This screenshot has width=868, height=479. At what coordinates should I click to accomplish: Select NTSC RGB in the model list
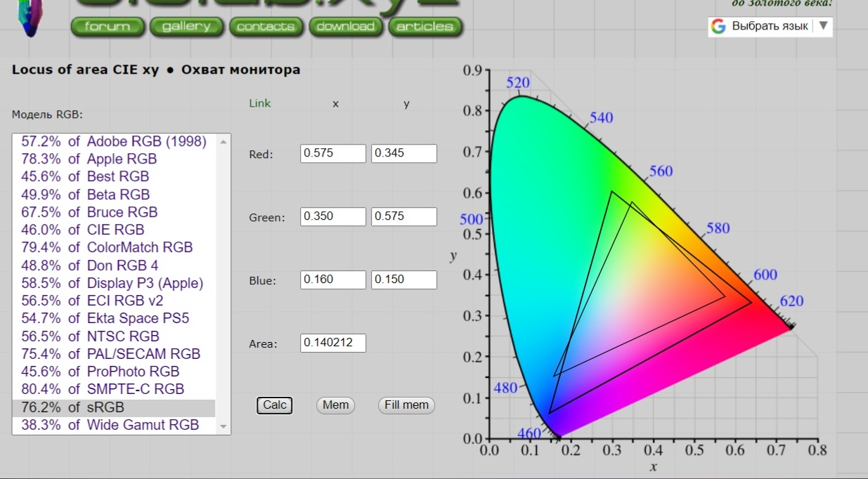[x=114, y=336]
